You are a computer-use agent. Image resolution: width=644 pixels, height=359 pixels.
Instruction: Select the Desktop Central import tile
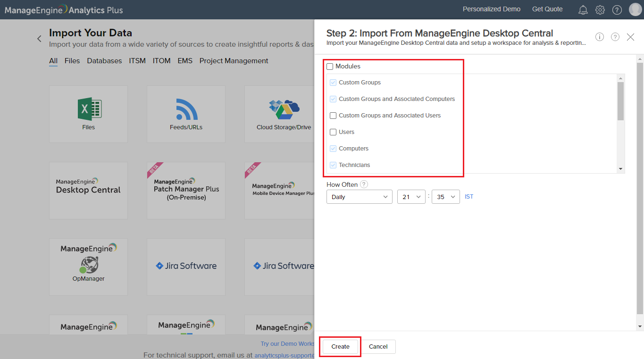click(x=88, y=191)
